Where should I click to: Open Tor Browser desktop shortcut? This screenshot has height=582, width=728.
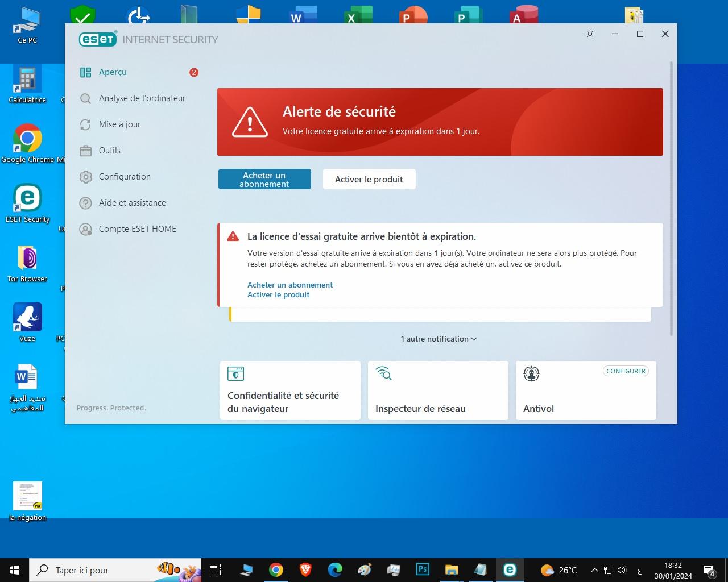(27, 264)
